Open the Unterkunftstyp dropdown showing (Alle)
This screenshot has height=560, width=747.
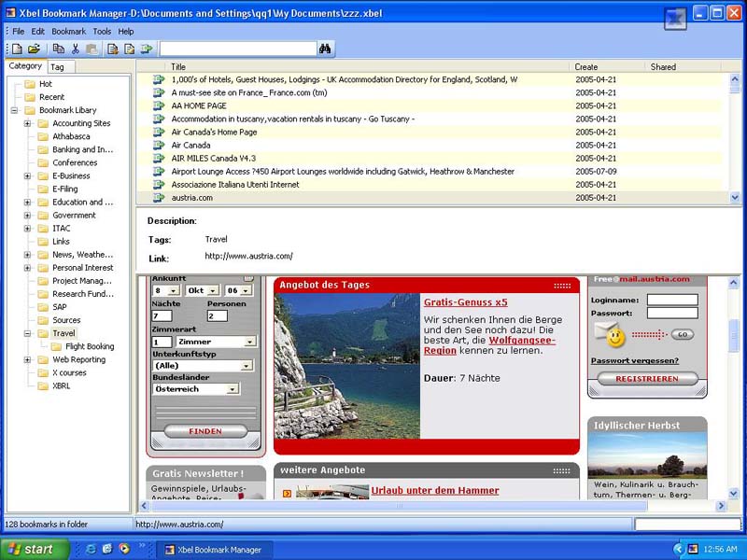(247, 366)
